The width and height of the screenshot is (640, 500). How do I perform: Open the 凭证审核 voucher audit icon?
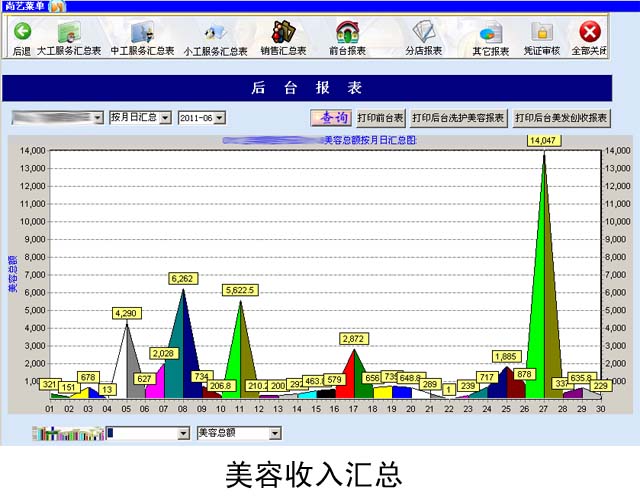[x=543, y=34]
